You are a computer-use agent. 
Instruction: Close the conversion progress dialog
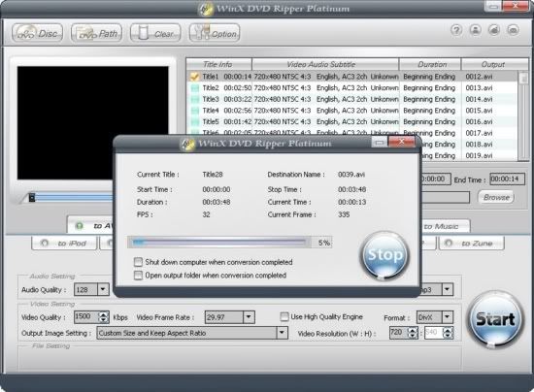401,142
